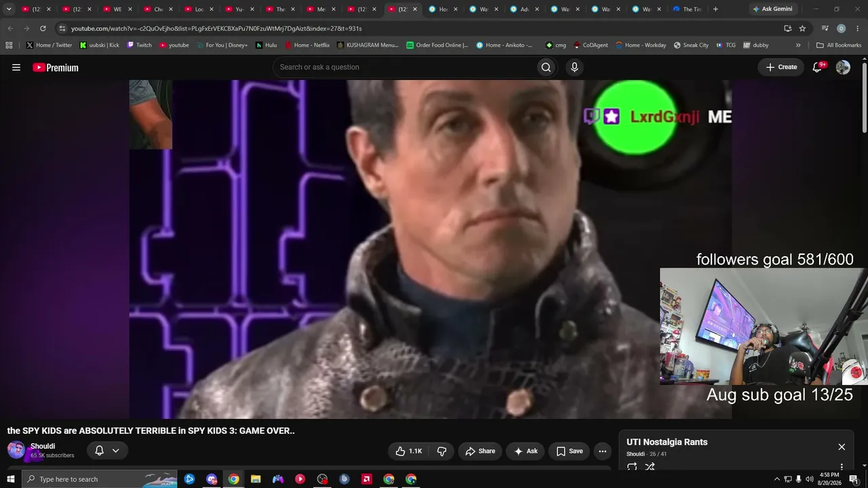Open the CoDAgent bookmark

pyautogui.click(x=591, y=45)
